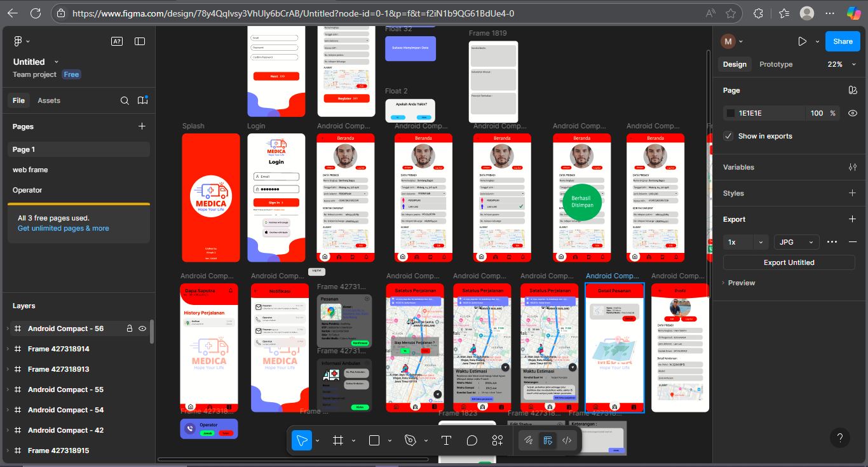The width and height of the screenshot is (868, 467).
Task: Select the Frame tool
Action: pos(338,440)
